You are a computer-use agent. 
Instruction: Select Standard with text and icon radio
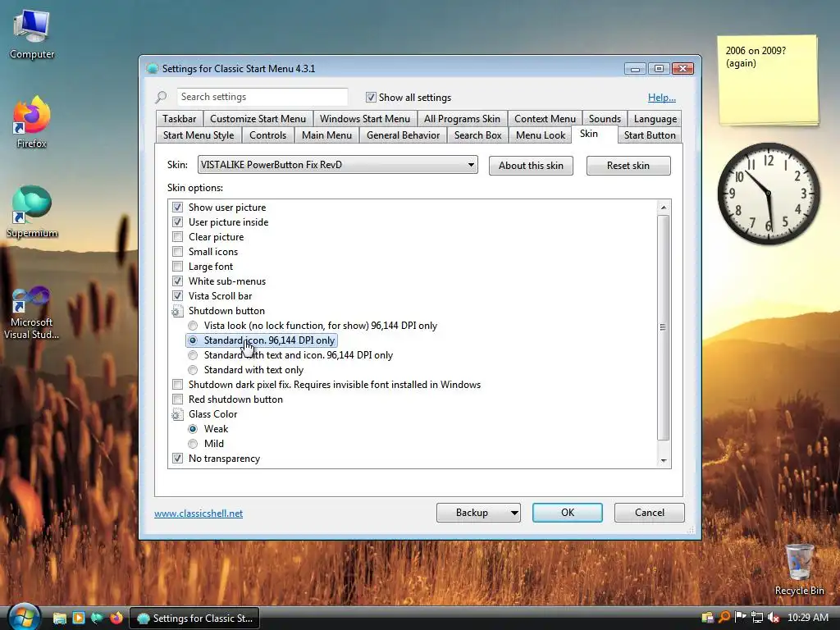(x=193, y=355)
